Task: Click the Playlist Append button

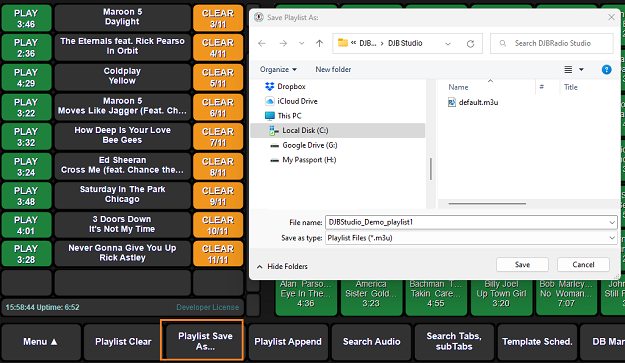Action: (288, 342)
